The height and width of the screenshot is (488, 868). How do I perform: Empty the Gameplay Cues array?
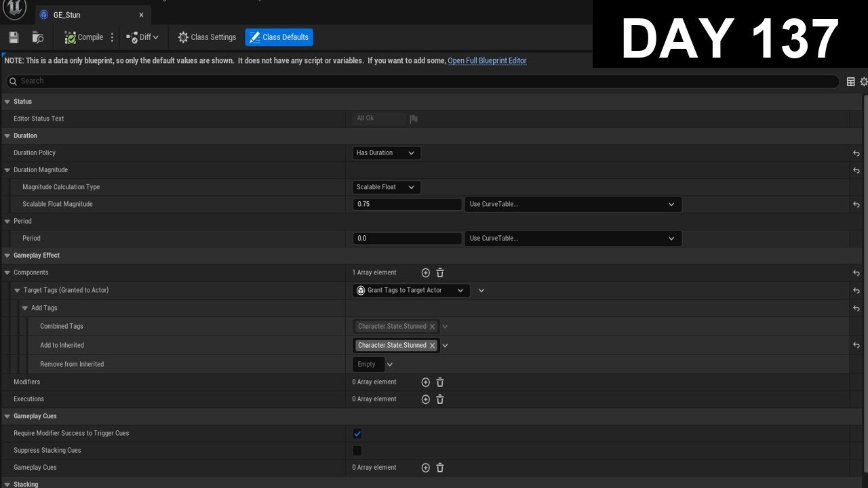(x=440, y=468)
